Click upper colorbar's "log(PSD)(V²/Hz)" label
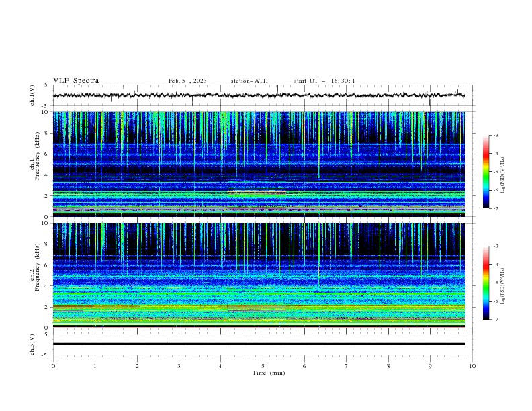The image size is (532, 411). (x=502, y=175)
